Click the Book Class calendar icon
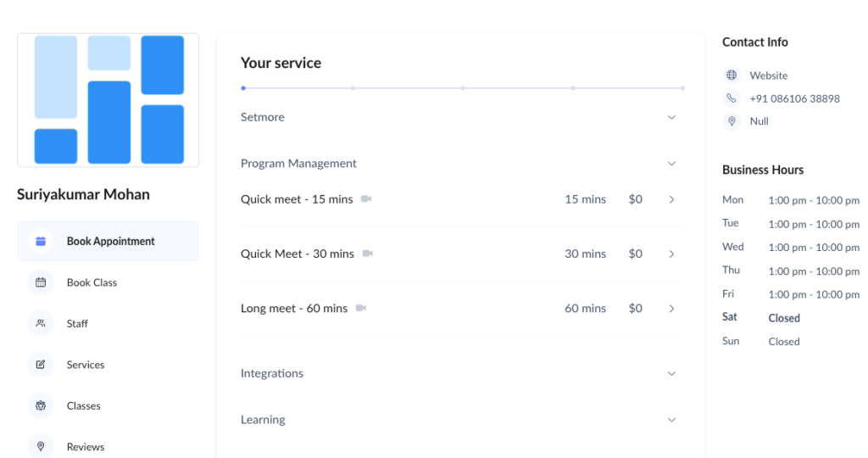Screen dimensions: 868x458 pos(41,282)
